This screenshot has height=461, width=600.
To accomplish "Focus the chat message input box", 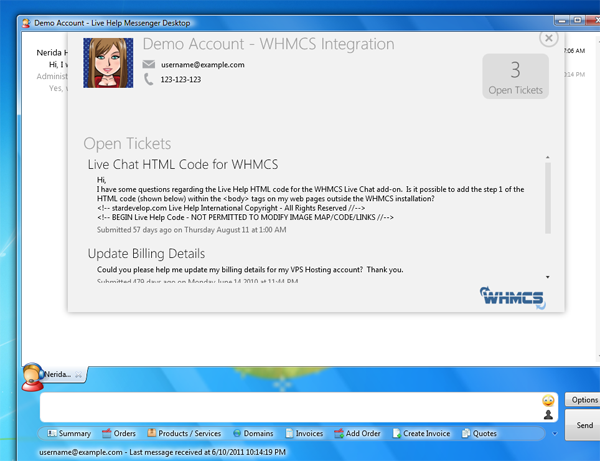I will [x=290, y=407].
